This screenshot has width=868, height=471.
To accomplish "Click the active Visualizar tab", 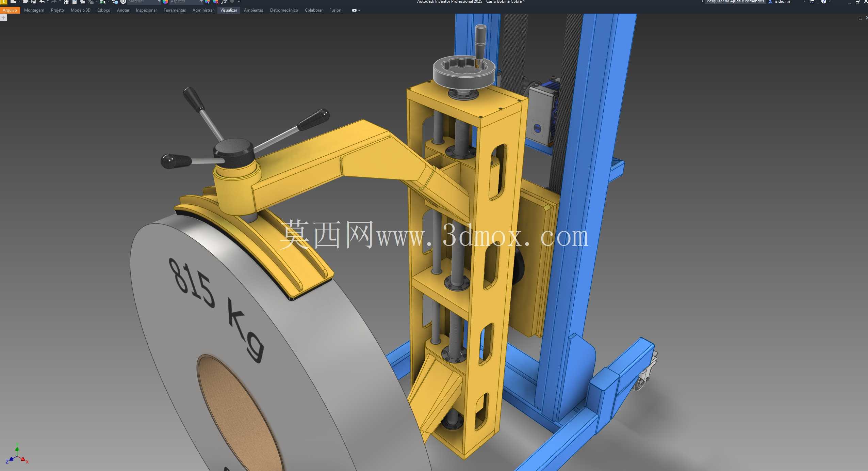I will [x=229, y=10].
